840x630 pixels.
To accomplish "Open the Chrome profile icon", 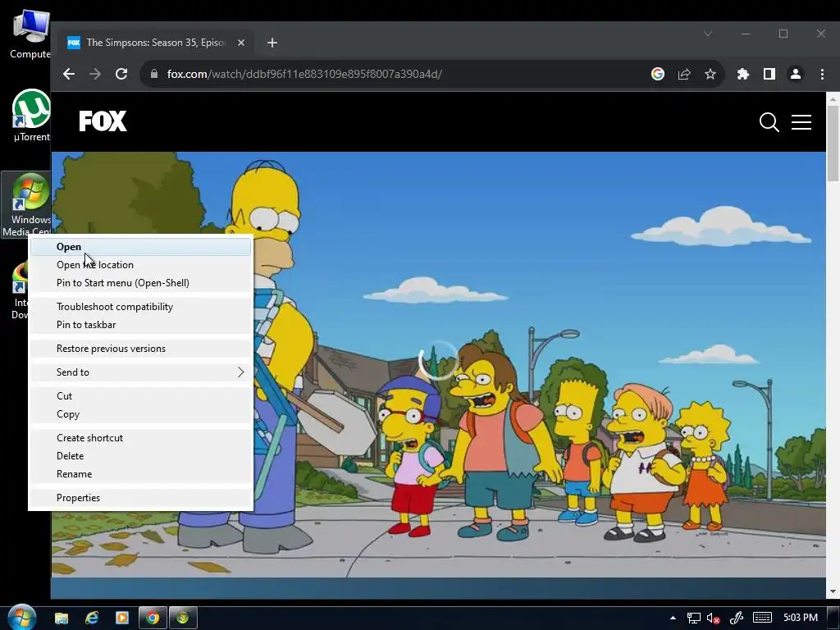I will [x=796, y=74].
